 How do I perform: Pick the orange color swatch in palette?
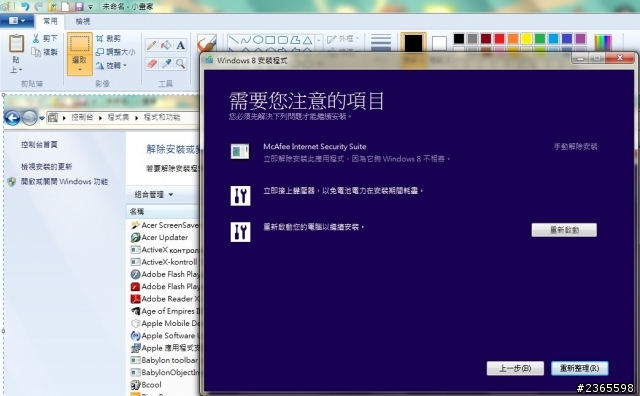[513, 38]
